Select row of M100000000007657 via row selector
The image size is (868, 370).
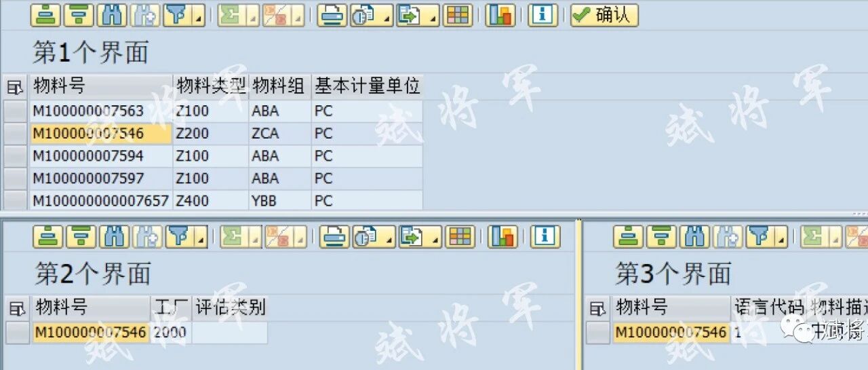(x=15, y=201)
